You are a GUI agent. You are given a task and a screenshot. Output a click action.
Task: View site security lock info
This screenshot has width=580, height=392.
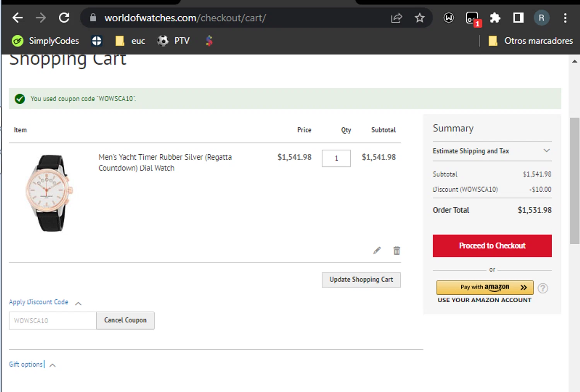[93, 18]
